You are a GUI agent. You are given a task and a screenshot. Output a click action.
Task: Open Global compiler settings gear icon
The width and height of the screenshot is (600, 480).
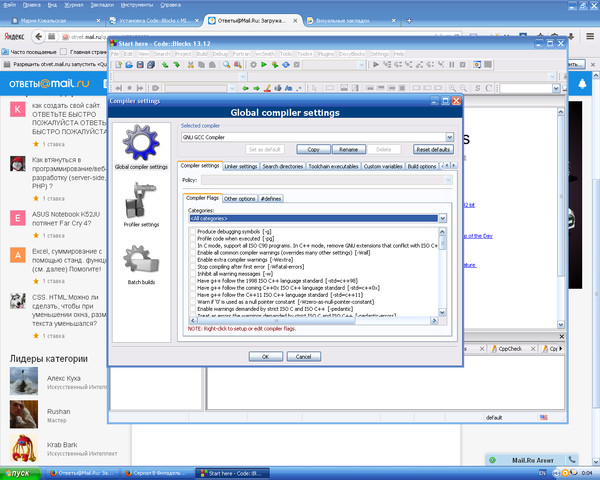(x=140, y=142)
